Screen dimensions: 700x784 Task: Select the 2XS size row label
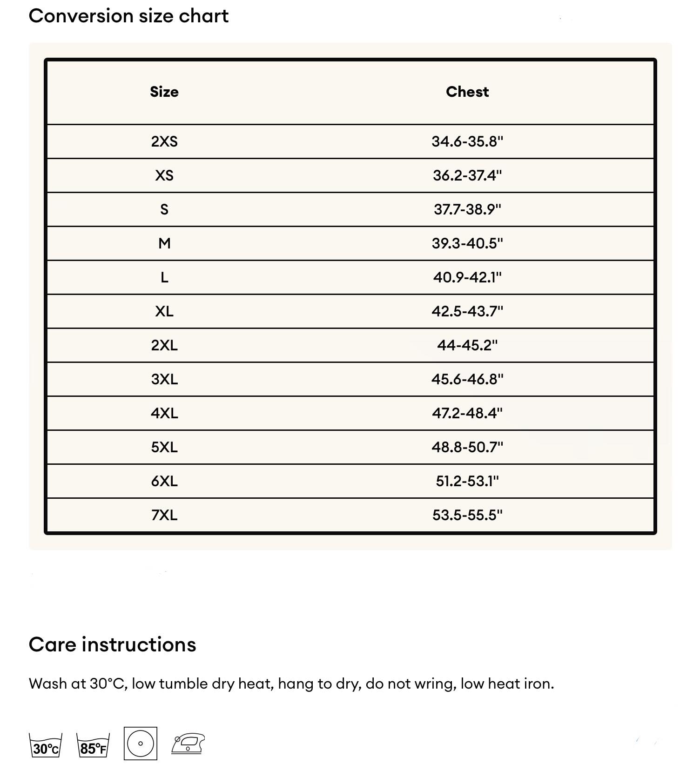164,141
